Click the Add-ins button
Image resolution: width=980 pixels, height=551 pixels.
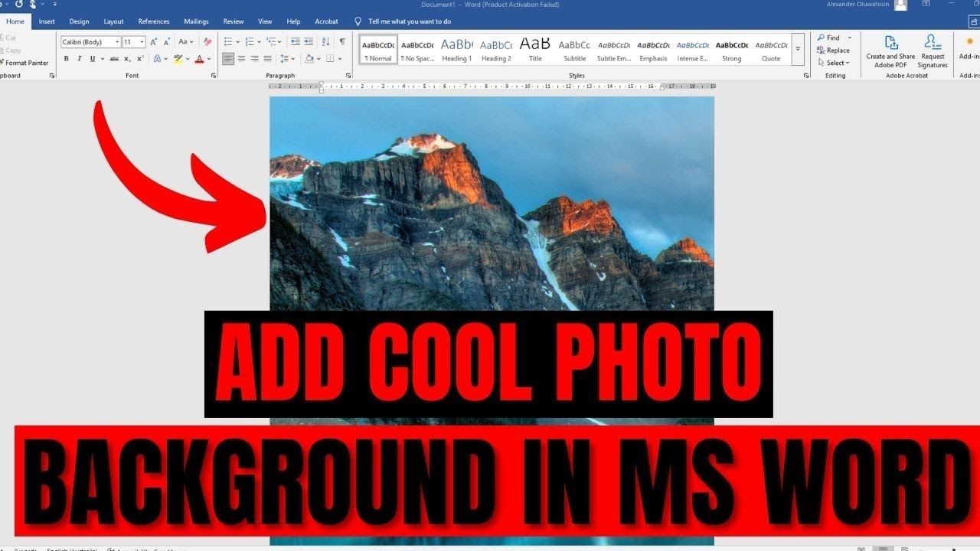[x=970, y=47]
